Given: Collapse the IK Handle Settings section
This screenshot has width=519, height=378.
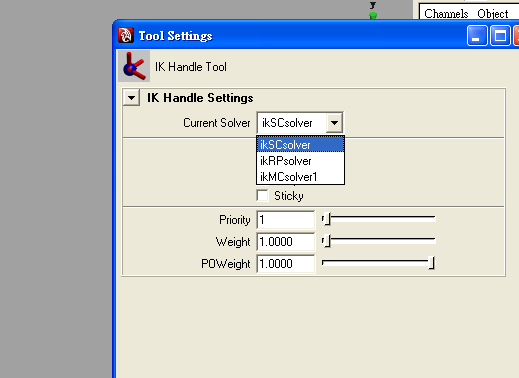Looking at the screenshot, I should 131,98.
